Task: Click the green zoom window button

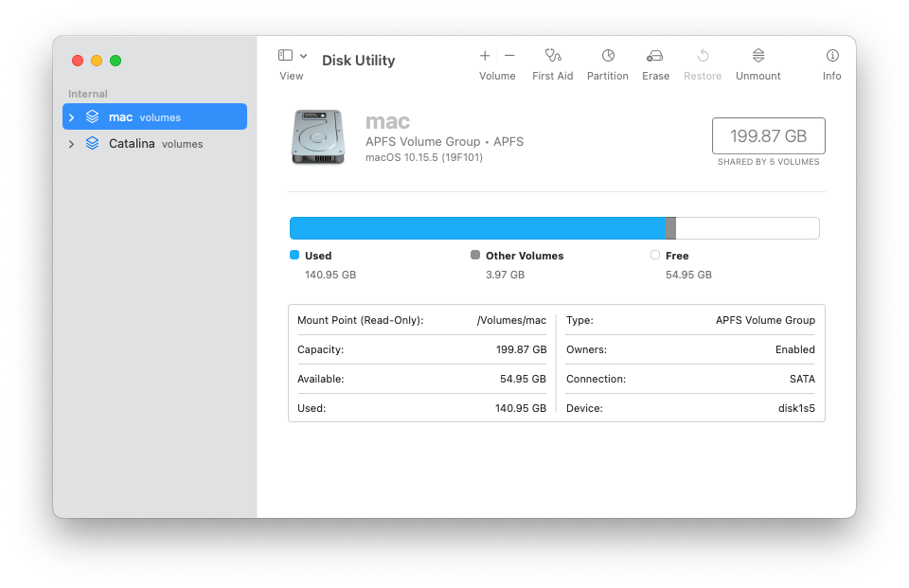Action: 116,61
